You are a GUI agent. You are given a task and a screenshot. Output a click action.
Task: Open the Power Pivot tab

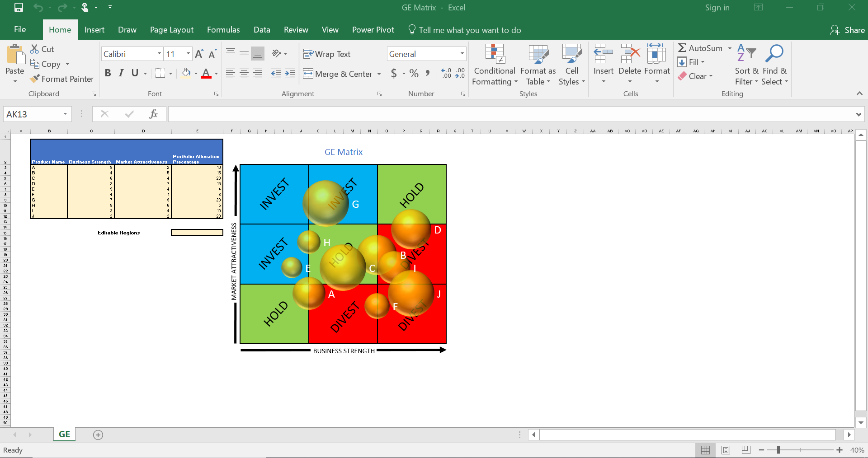point(373,30)
